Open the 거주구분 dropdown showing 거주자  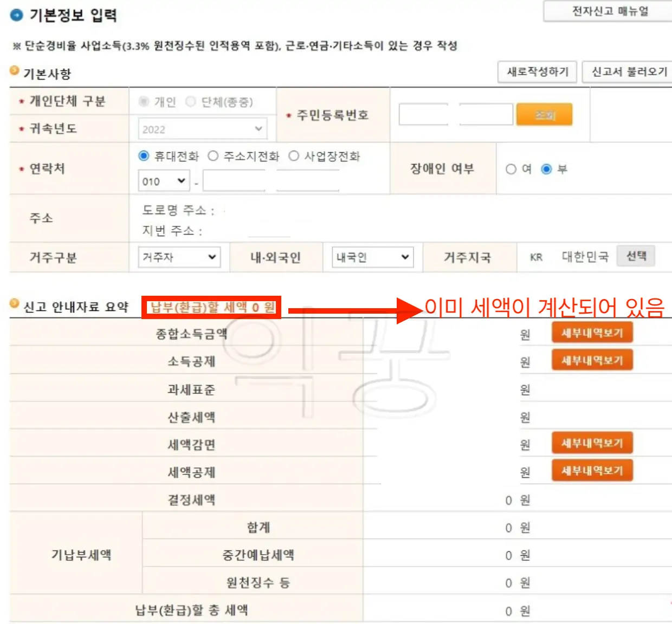pyautogui.click(x=179, y=257)
